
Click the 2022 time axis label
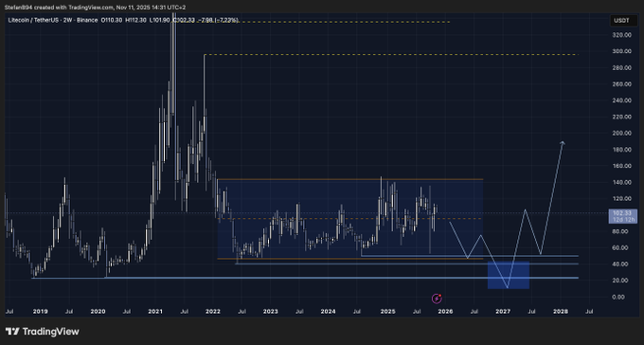click(x=214, y=312)
